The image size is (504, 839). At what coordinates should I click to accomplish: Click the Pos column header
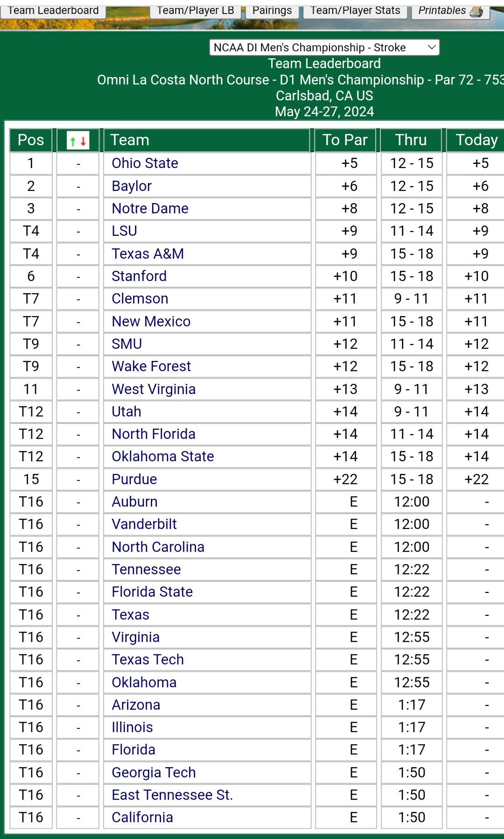click(31, 140)
